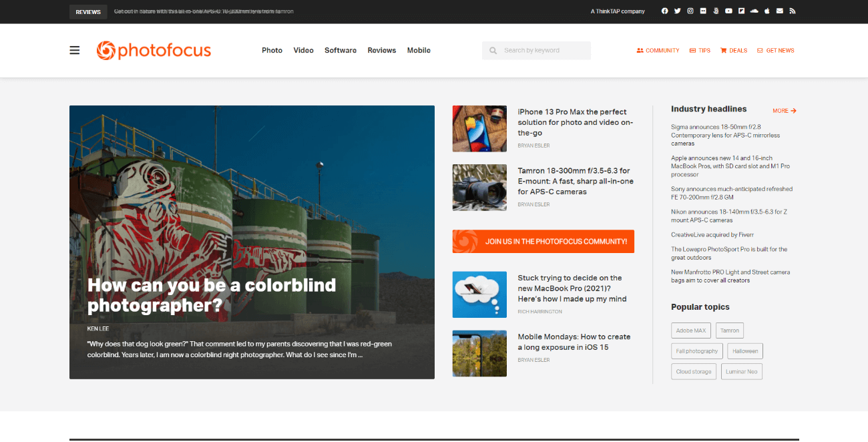This screenshot has height=442, width=868.
Task: Open CreativeLive acquired by Fiverr headline
Action: 712,235
